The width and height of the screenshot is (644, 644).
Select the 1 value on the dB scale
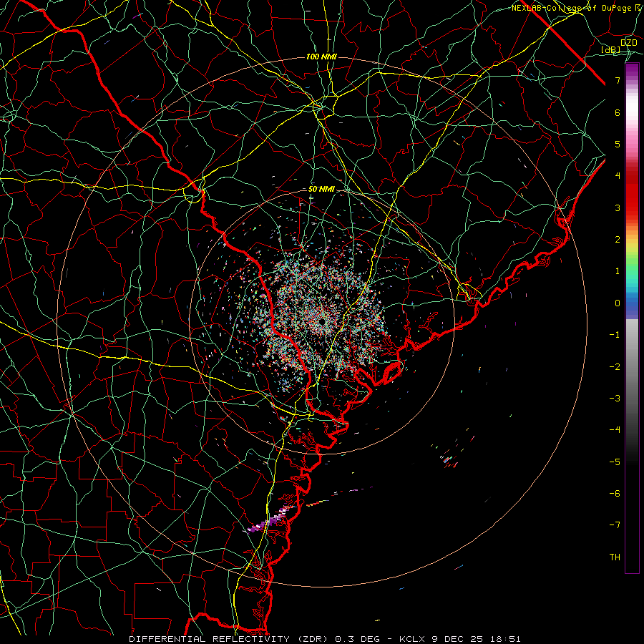tap(618, 271)
